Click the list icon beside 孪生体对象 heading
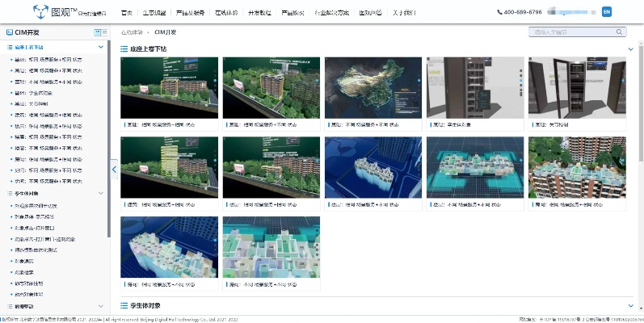The width and height of the screenshot is (644, 323). [x=124, y=305]
